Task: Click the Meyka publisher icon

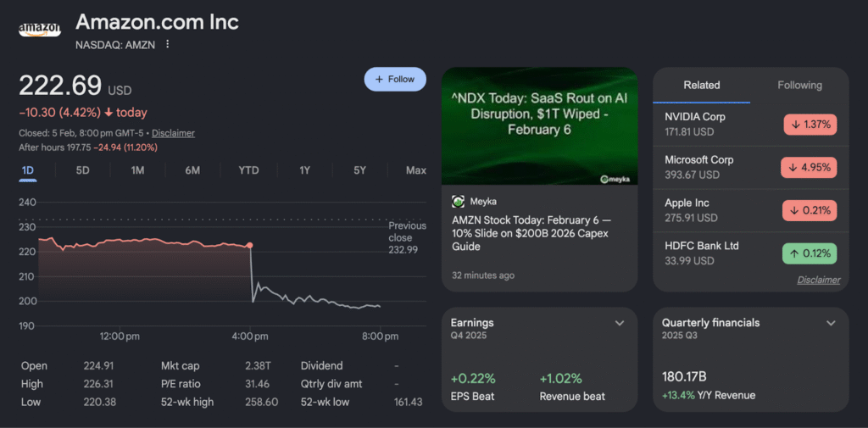Action: click(459, 201)
